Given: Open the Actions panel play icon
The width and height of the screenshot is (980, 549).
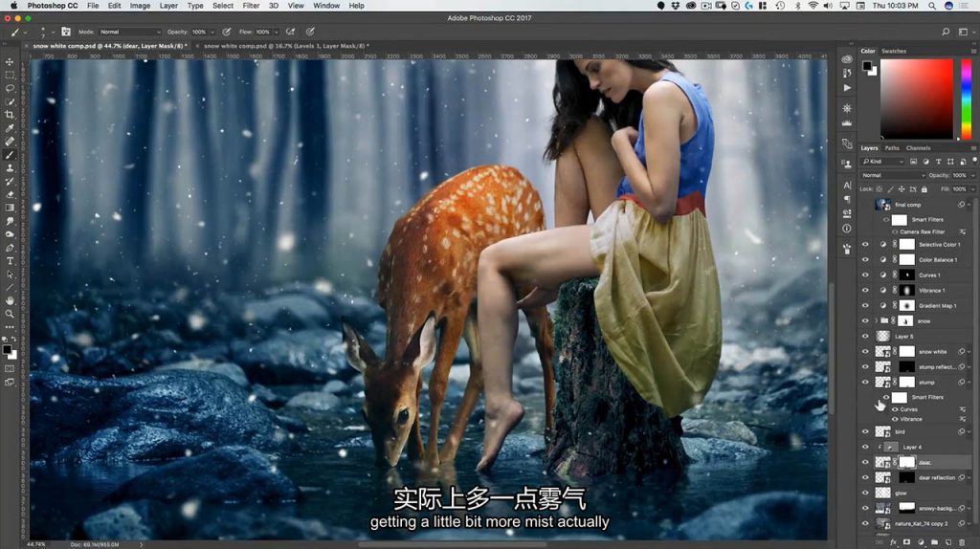Looking at the screenshot, I should 847,88.
